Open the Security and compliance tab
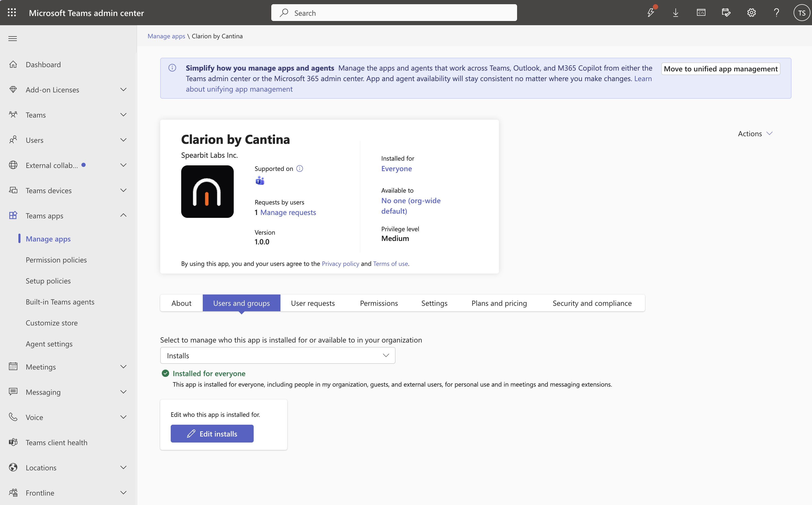812x505 pixels. pyautogui.click(x=592, y=303)
